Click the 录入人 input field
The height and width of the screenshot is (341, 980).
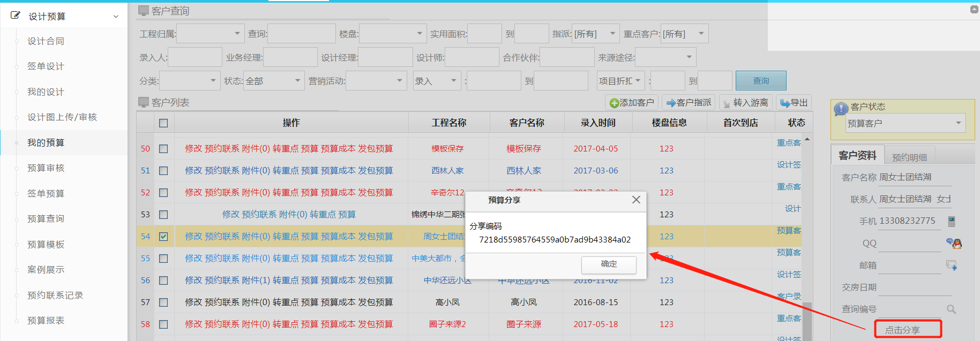pos(195,57)
